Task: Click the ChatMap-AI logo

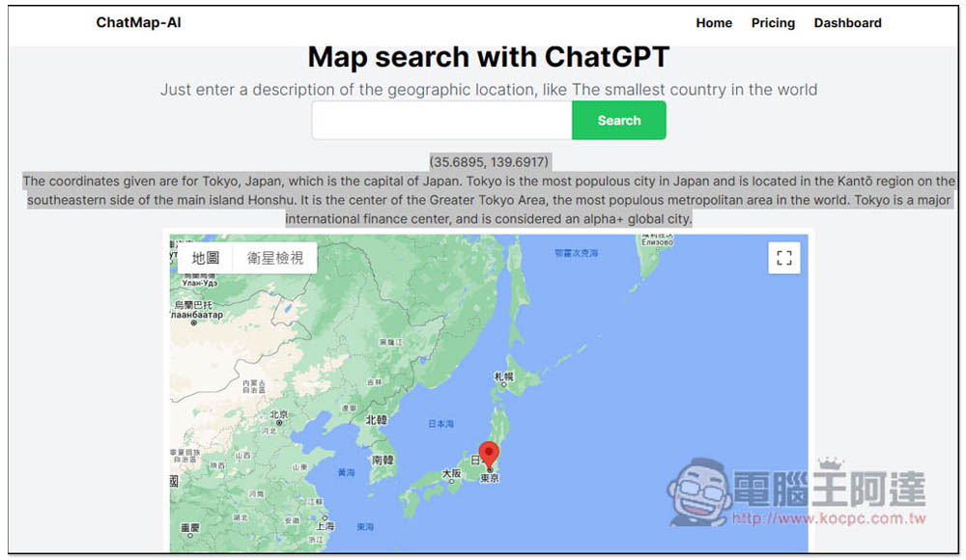Action: tap(138, 22)
